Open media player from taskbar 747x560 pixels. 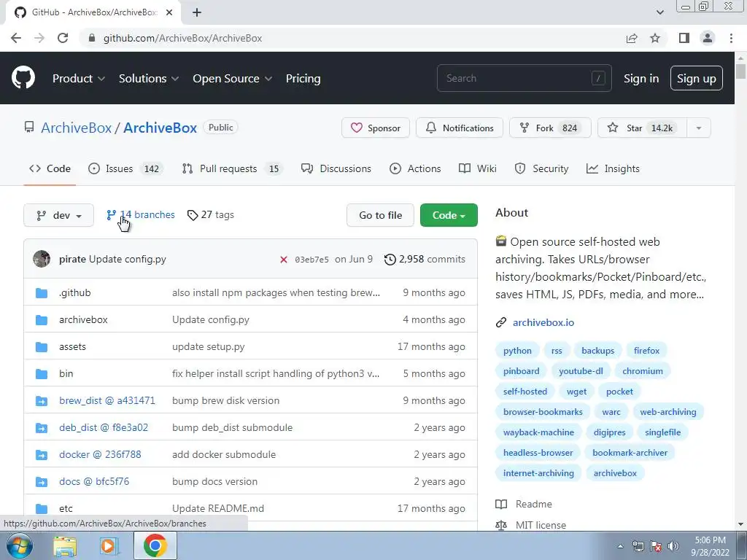[109, 546]
